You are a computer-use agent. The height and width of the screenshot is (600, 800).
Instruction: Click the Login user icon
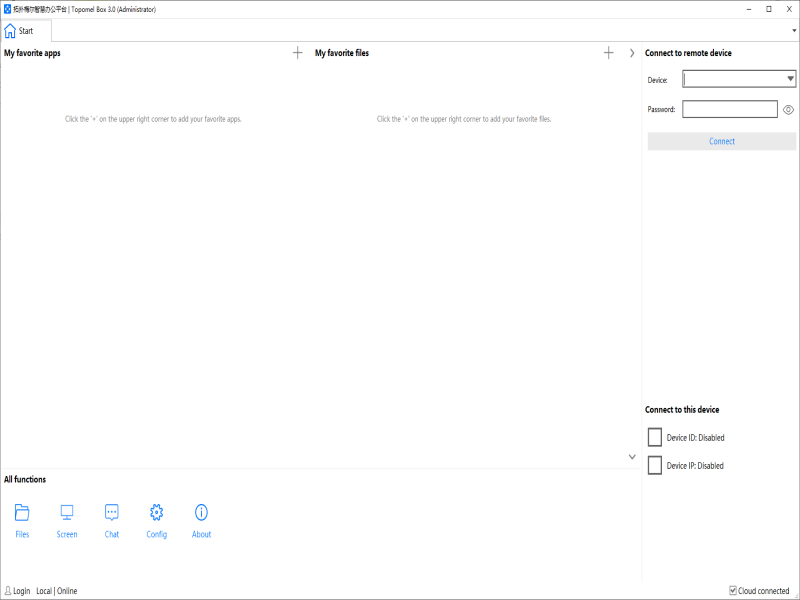click(x=8, y=591)
